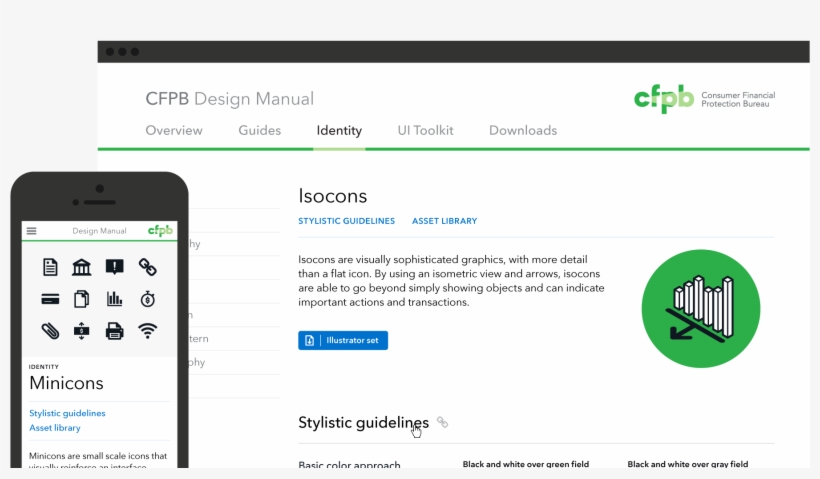The height and width of the screenshot is (479, 820).
Task: Open the UI Toolkit tab
Action: coord(425,130)
